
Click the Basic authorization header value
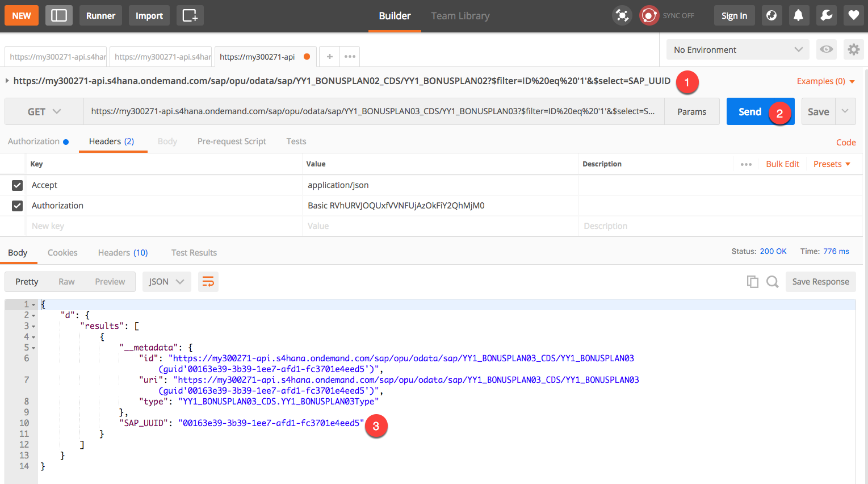coord(396,206)
